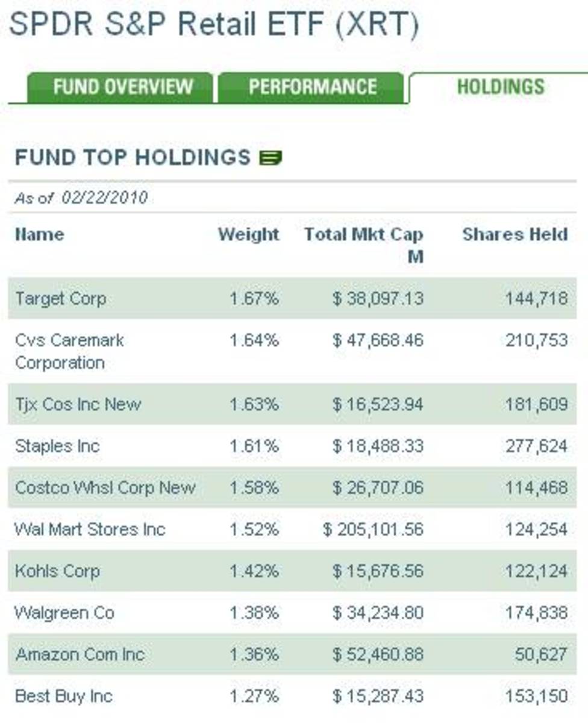Viewport: 588px width, 723px height.
Task: Select Best Buy Inc in the list
Action: click(64, 696)
